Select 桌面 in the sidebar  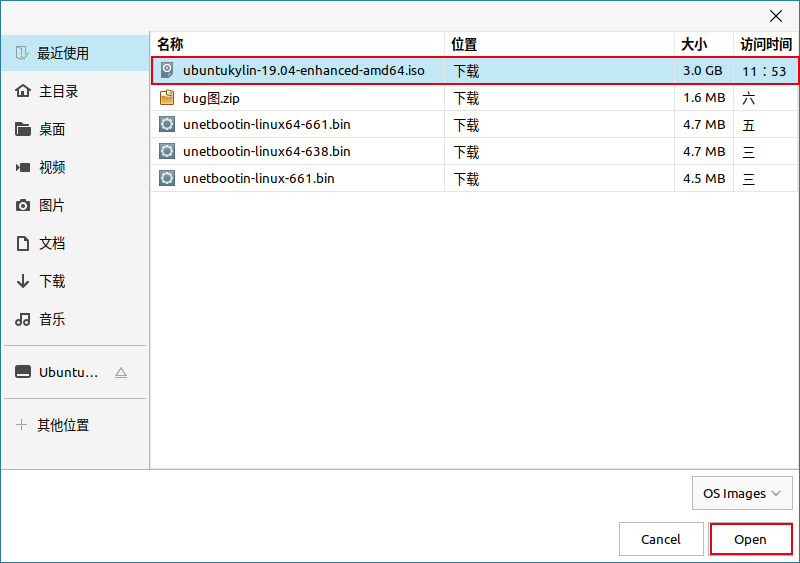[76, 129]
